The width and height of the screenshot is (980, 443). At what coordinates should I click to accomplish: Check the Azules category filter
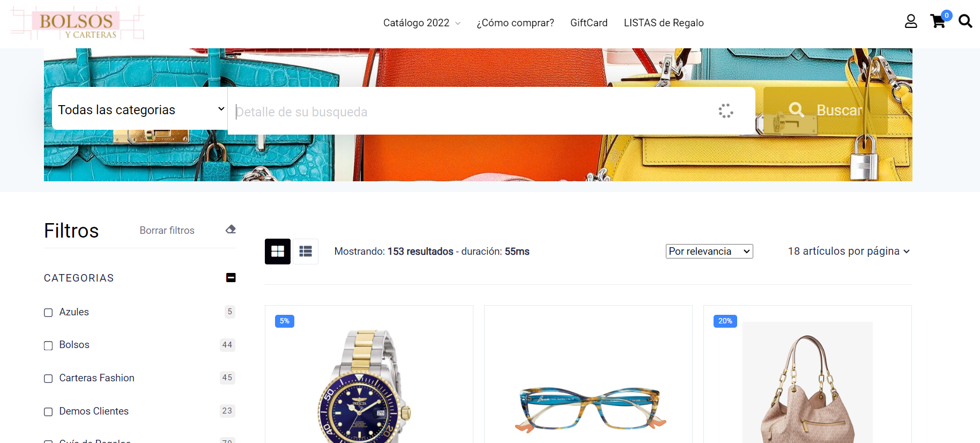click(48, 313)
